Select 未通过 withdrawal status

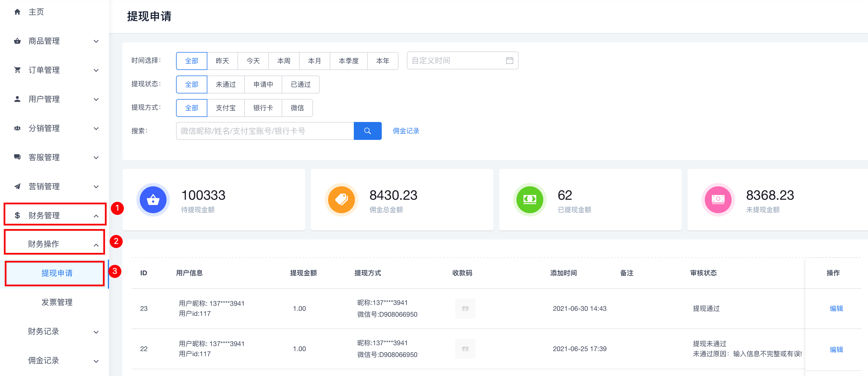pyautogui.click(x=226, y=84)
